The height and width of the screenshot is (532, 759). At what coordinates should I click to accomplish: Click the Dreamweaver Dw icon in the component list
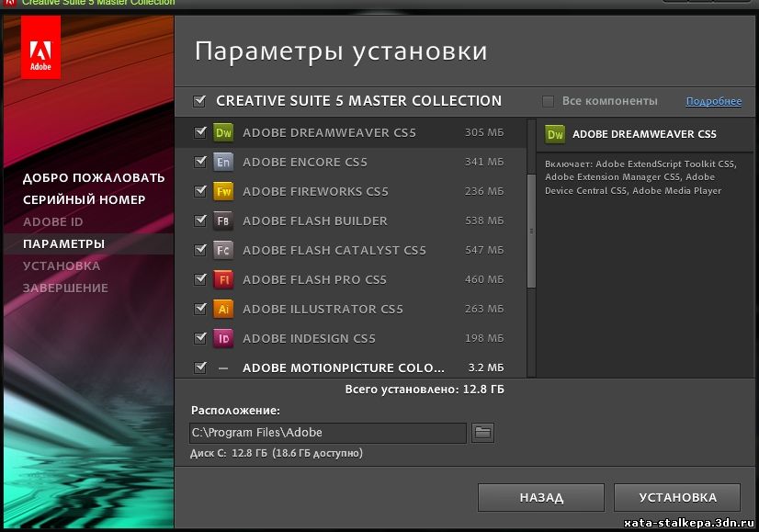[x=223, y=132]
